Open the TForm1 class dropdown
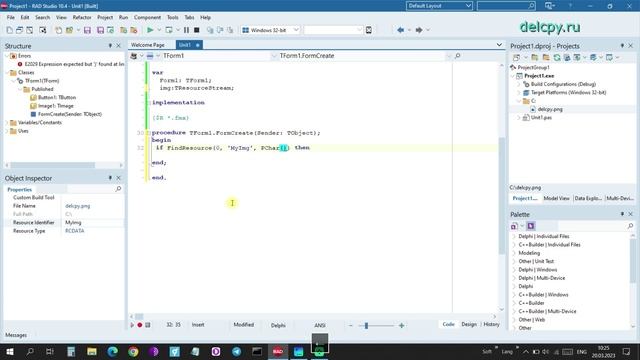This screenshot has width=640, height=360. coord(274,56)
